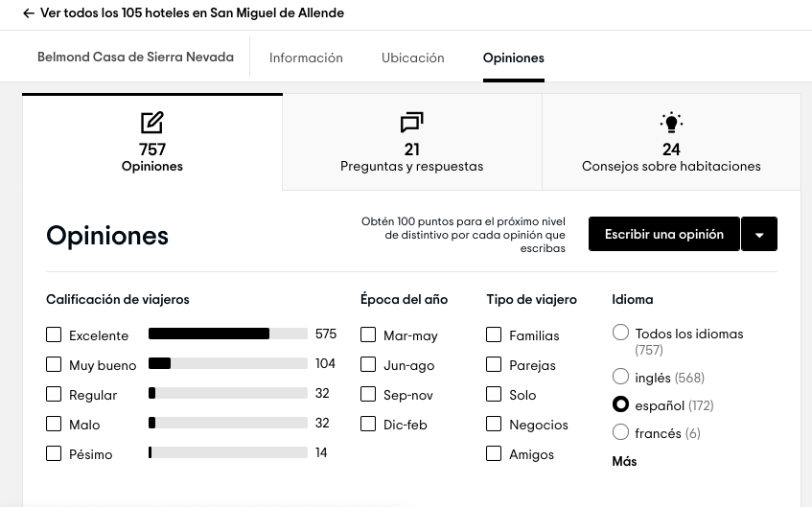The image size is (812, 507).
Task: Click the chat bubbles icon for questions
Action: (x=411, y=123)
